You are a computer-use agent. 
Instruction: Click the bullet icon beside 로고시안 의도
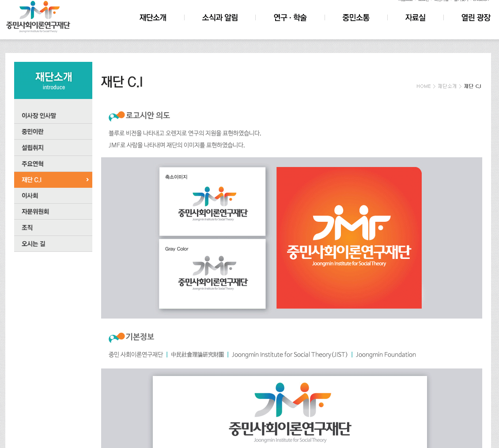click(117, 116)
